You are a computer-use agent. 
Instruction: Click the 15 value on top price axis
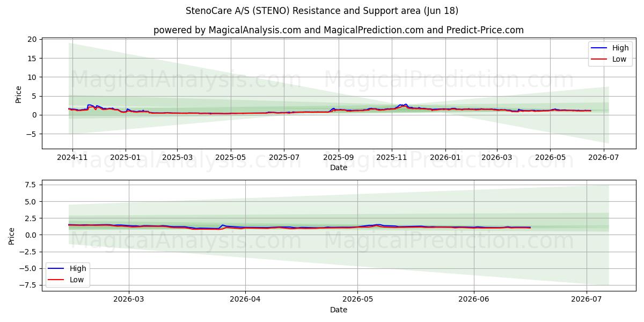(32, 58)
